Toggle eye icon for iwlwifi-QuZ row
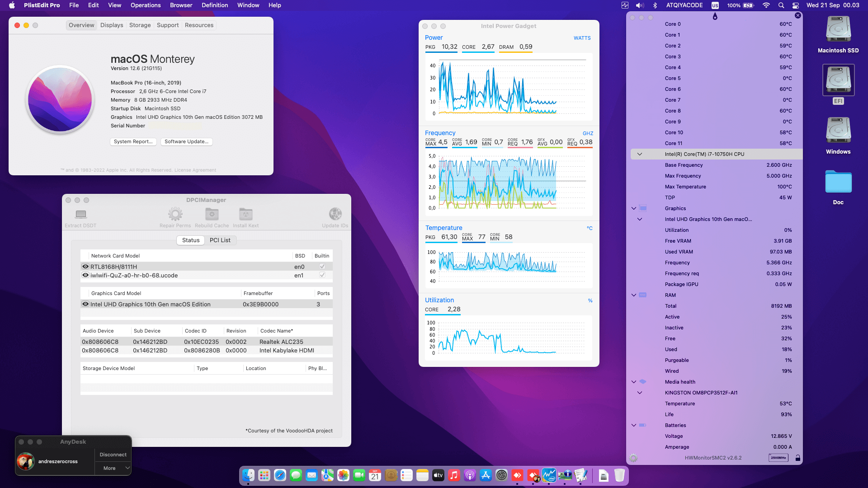 point(85,275)
